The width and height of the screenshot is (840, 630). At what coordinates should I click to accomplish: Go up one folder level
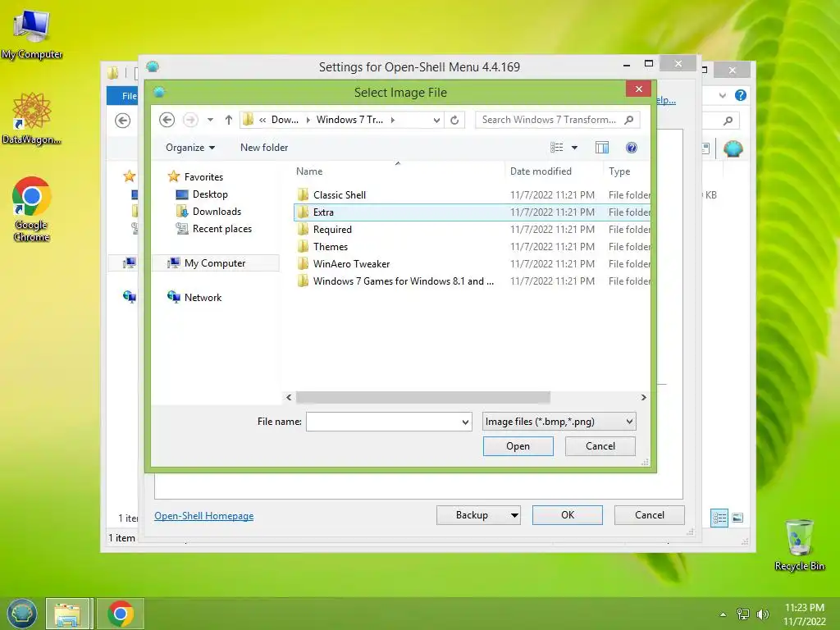(229, 120)
